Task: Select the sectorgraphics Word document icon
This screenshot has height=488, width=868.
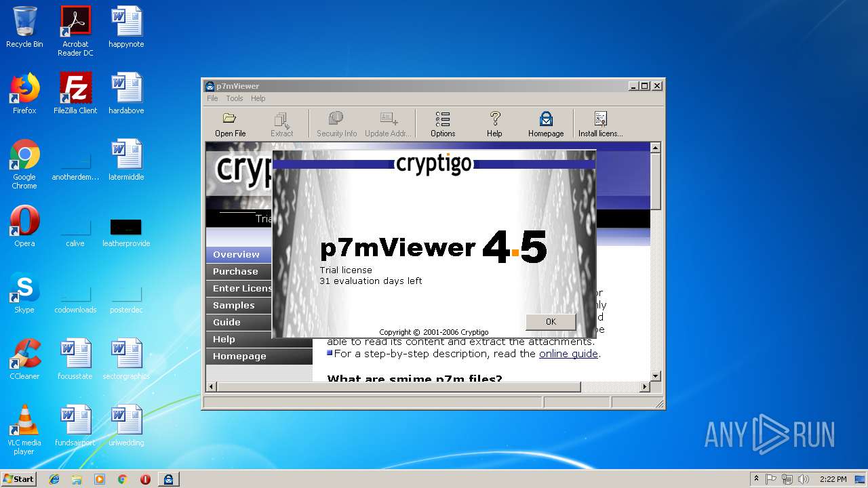Action: 126,359
